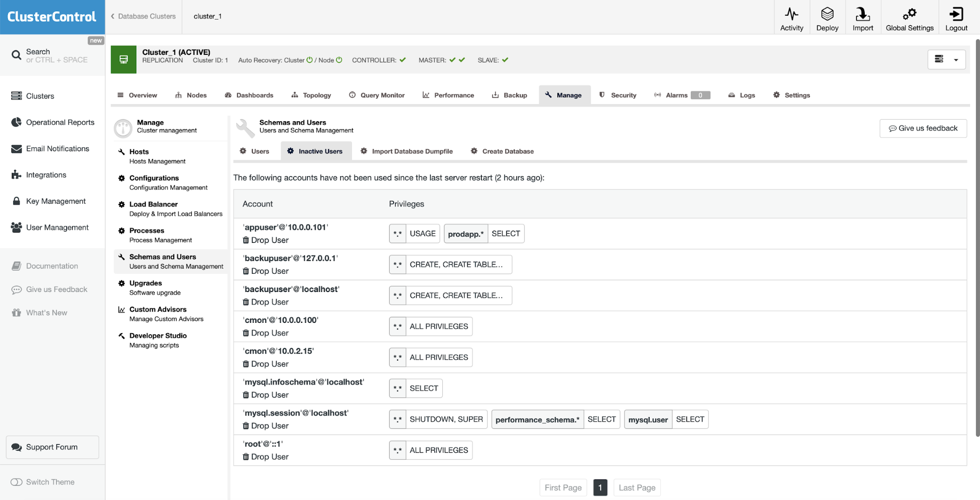Screen dimensions: 980x500
Task: Click the vertical page scrollbar
Action: pos(977,238)
